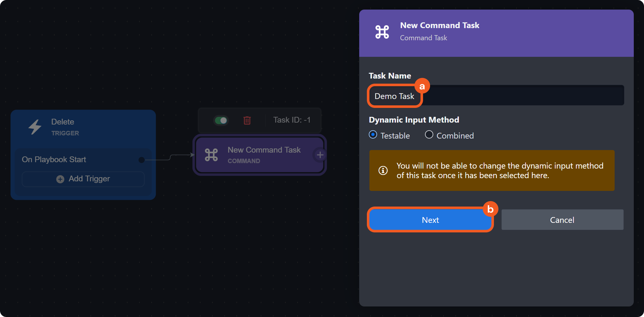The height and width of the screenshot is (317, 644).
Task: Click the command symbol inside the task node
Action: [211, 155]
